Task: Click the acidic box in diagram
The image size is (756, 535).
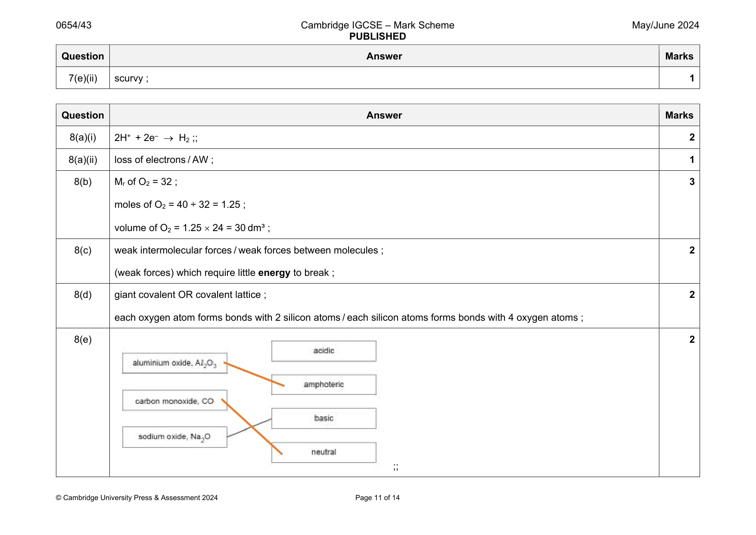Action: click(324, 351)
